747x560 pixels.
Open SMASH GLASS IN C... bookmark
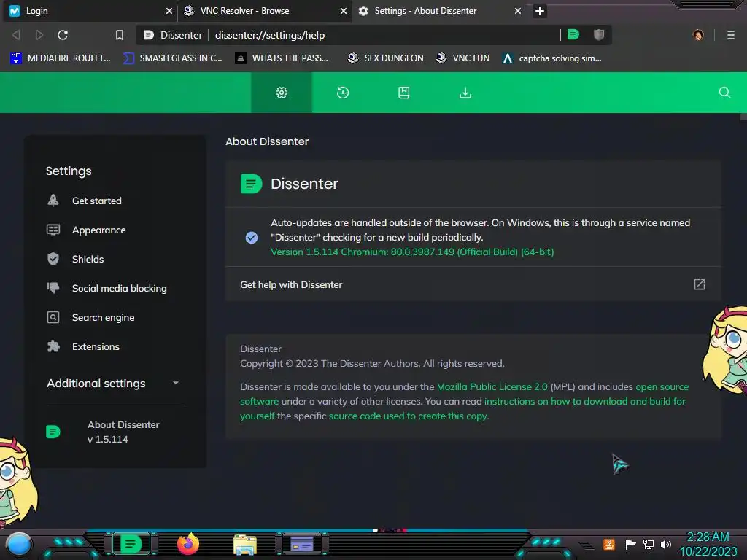click(x=172, y=58)
